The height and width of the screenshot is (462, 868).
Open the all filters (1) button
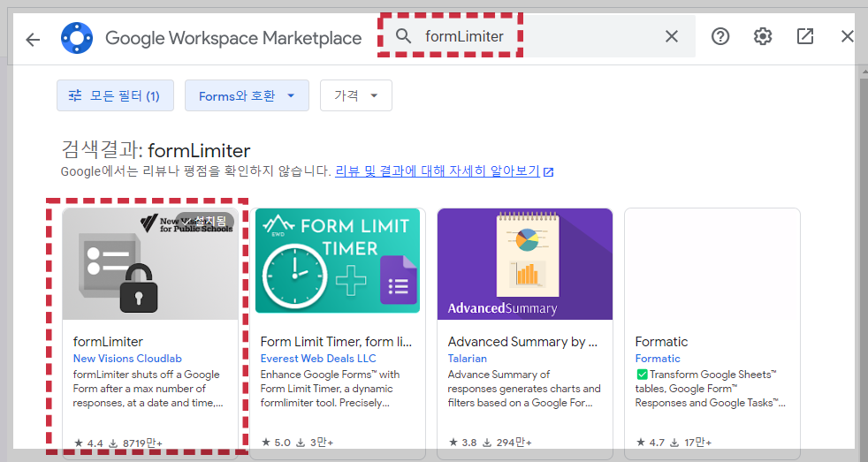pyautogui.click(x=115, y=95)
